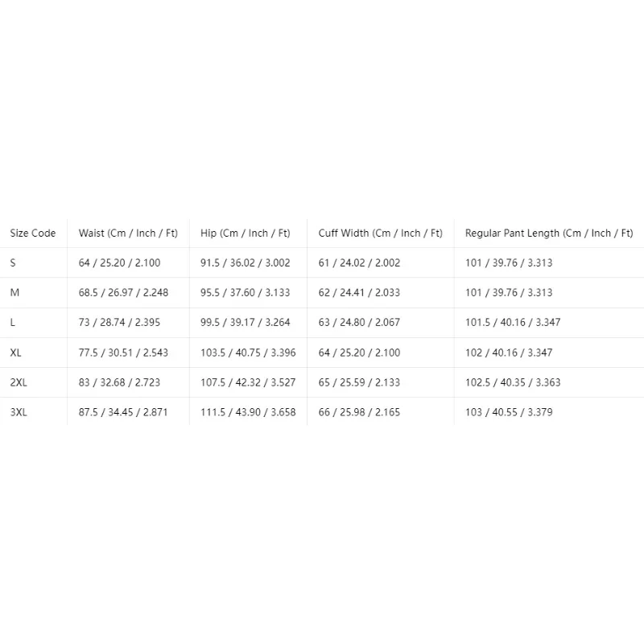Viewport: 644px width, 644px height.
Task: Click pant length 102 / 40.16 / 3.347
Action: (x=509, y=353)
